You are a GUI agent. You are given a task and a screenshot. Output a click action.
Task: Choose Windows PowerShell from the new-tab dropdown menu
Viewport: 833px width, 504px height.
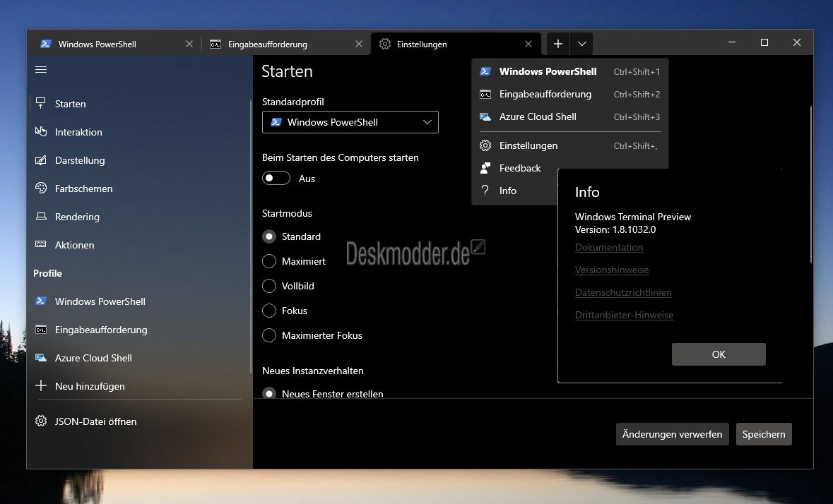point(569,71)
